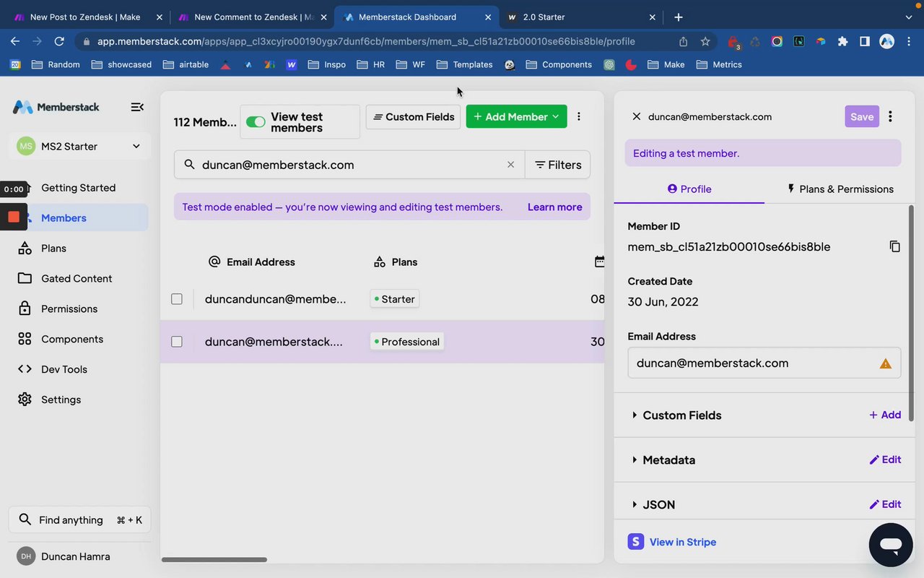Switch to the 2.0 Starter browser tab

pyautogui.click(x=581, y=17)
